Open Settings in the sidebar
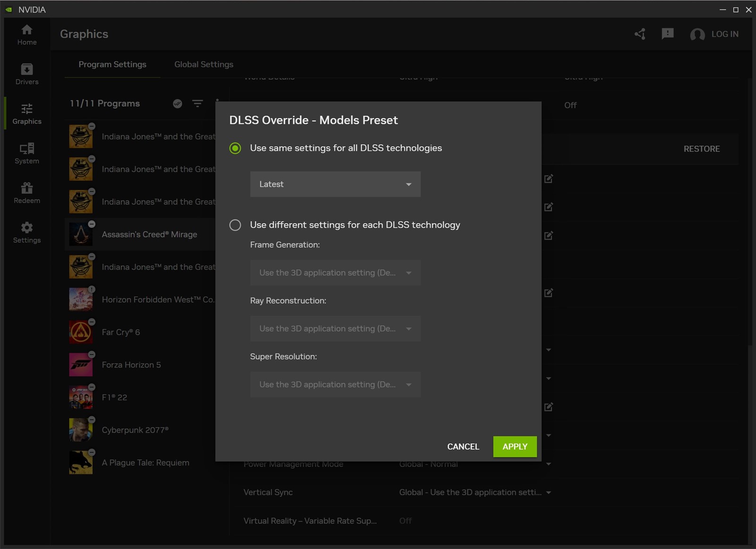This screenshot has width=756, height=549. (x=27, y=233)
